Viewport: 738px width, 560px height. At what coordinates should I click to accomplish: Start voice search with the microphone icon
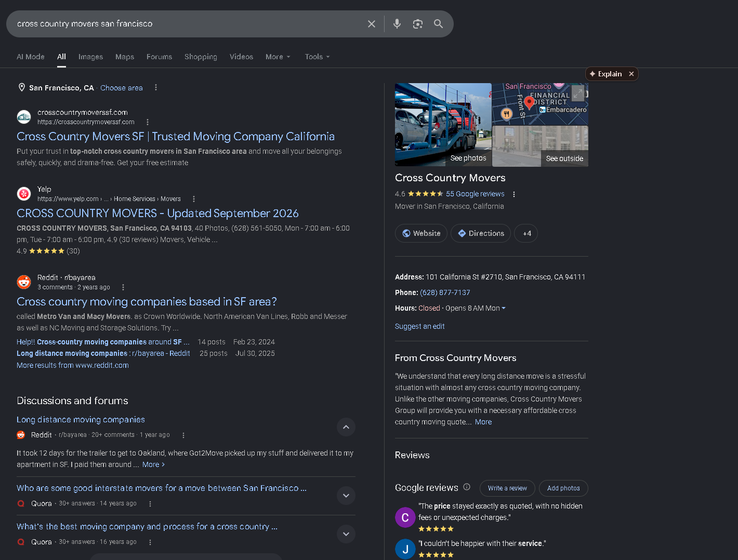click(397, 24)
